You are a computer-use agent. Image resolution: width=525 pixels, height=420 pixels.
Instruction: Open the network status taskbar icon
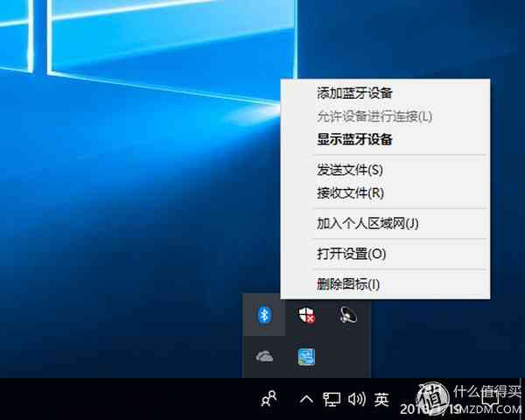[x=332, y=400]
